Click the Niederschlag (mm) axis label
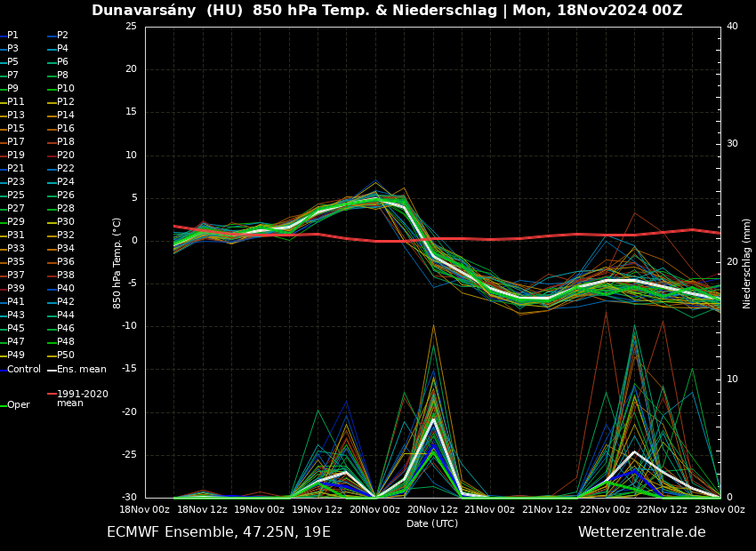The height and width of the screenshot is (551, 756). (747, 263)
